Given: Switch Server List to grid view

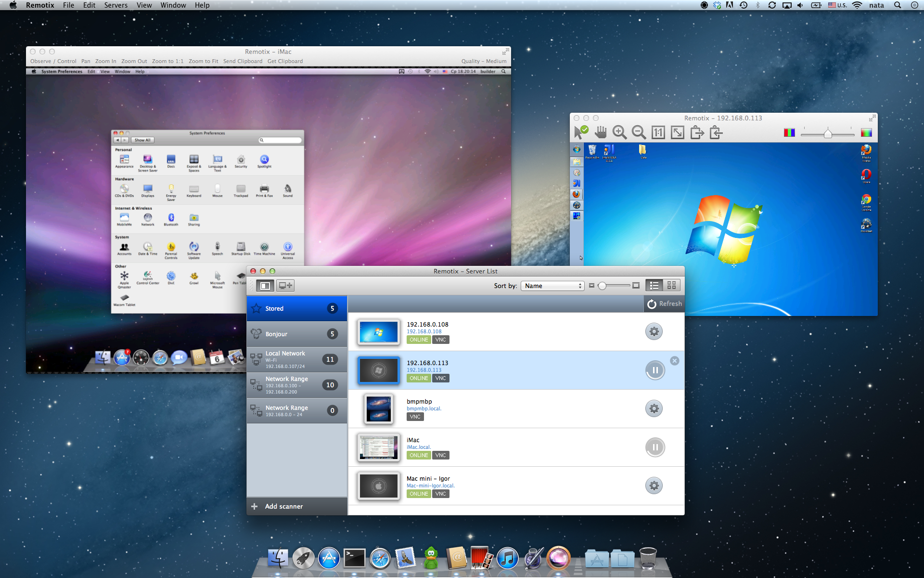Looking at the screenshot, I should click(x=671, y=286).
